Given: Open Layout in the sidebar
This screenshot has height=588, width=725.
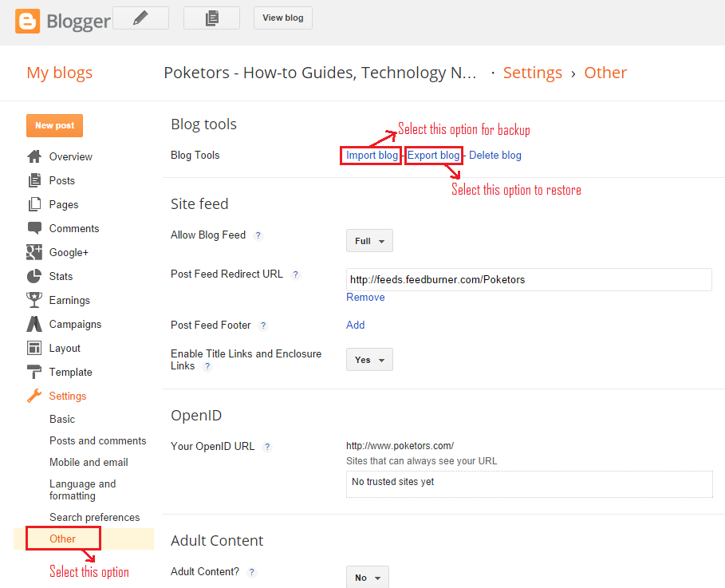Looking at the screenshot, I should (x=65, y=349).
